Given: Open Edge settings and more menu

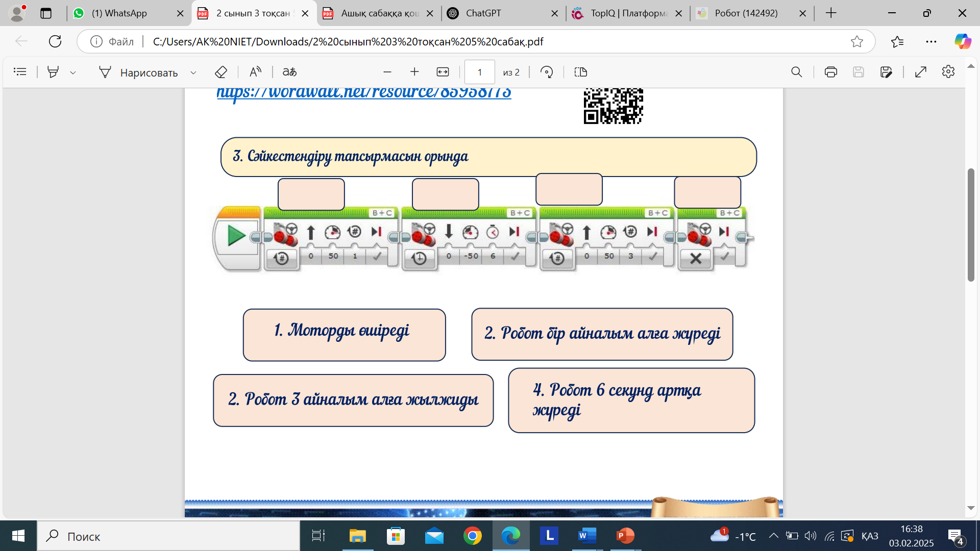Looking at the screenshot, I should click(931, 41).
